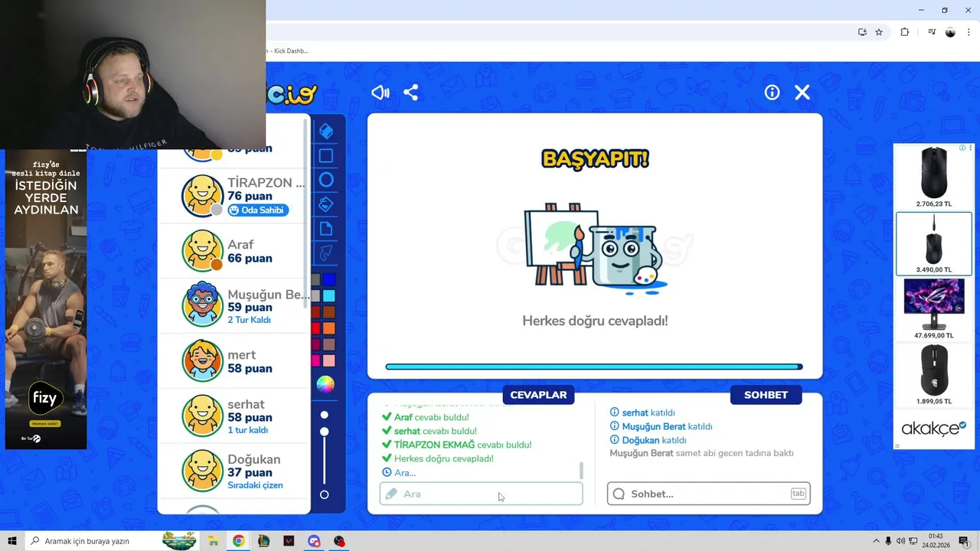The height and width of the screenshot is (551, 980).
Task: Click the ad info icon above mouse ads
Action: tap(962, 148)
